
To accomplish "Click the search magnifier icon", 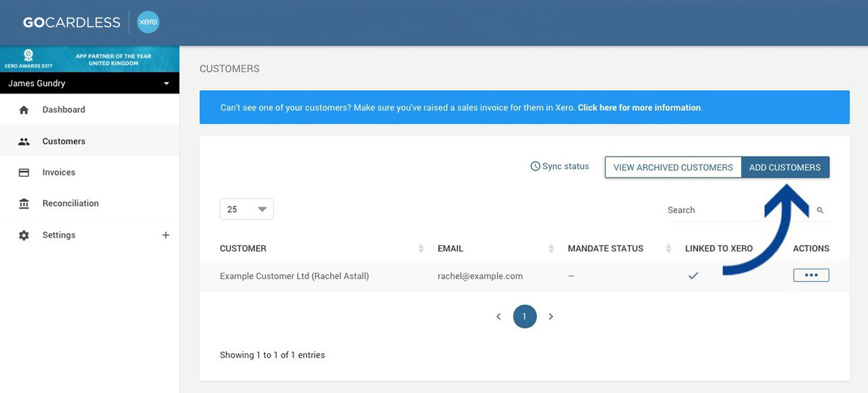I will (820, 211).
